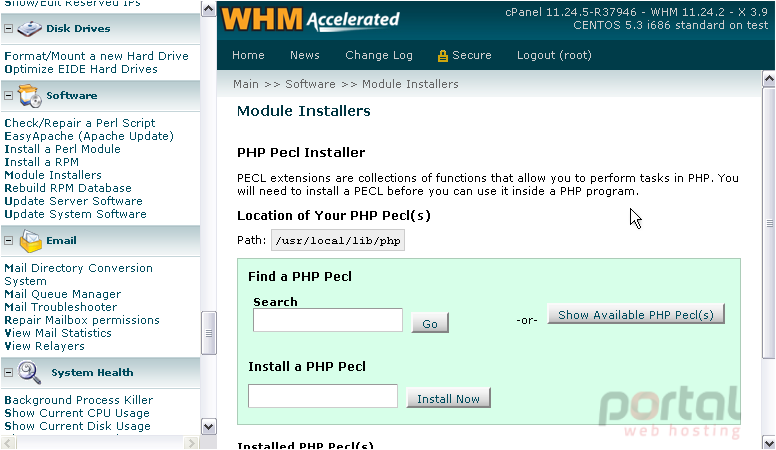Click sidebar horizontal scrollbar right arrow
Viewport: 776px width, 450px height.
[x=191, y=443]
